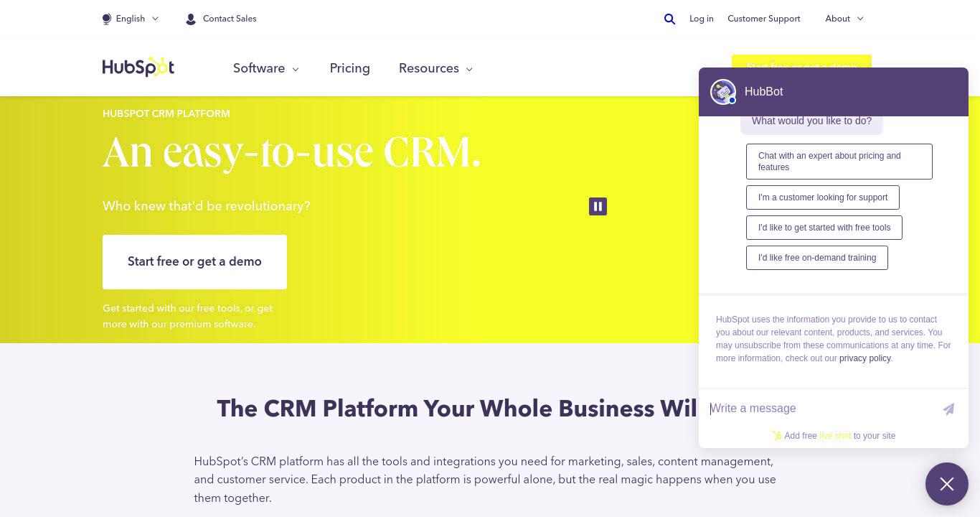Screen dimensions: 980x517
Task: Click the What would you like to do? message
Action: coord(811,121)
